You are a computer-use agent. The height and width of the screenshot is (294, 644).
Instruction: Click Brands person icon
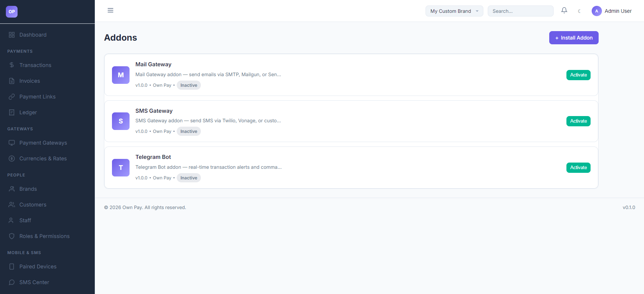pyautogui.click(x=12, y=189)
